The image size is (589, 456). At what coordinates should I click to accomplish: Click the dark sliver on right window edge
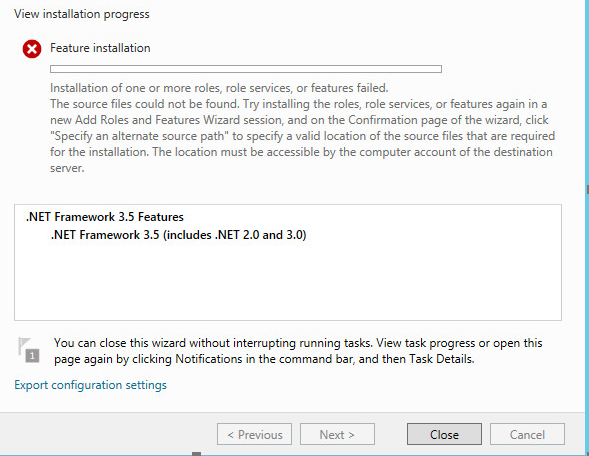(587, 189)
